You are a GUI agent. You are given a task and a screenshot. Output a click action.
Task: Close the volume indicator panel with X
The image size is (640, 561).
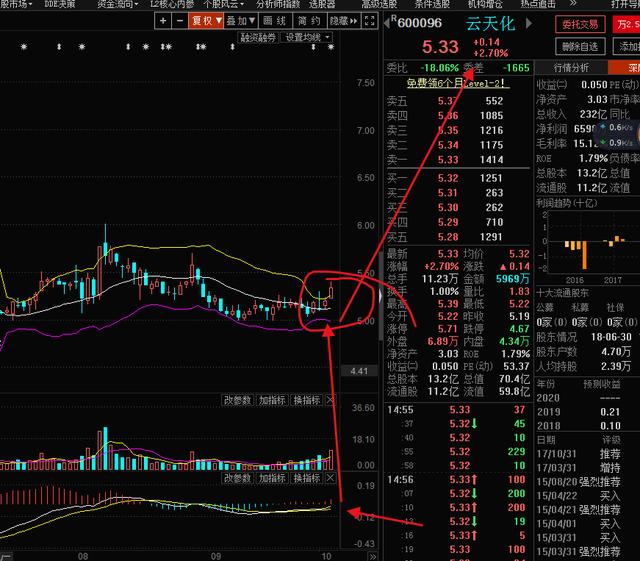point(331,401)
